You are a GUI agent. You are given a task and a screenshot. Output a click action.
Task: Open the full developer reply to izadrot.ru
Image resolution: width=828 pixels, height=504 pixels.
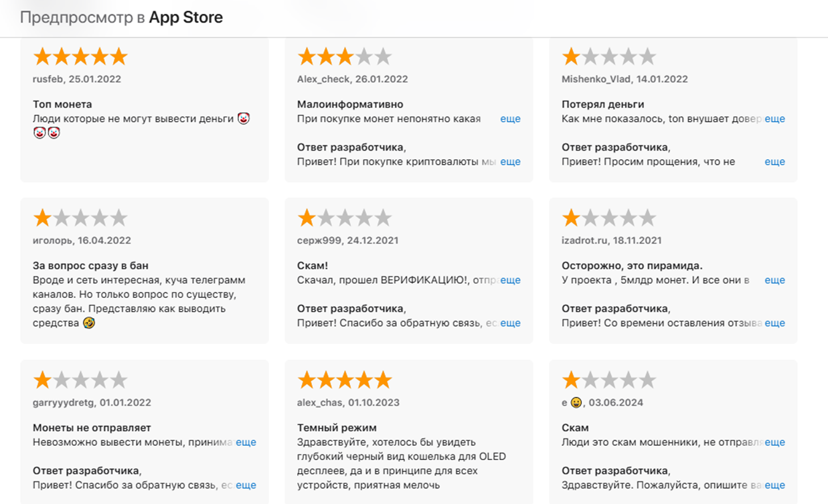774,323
